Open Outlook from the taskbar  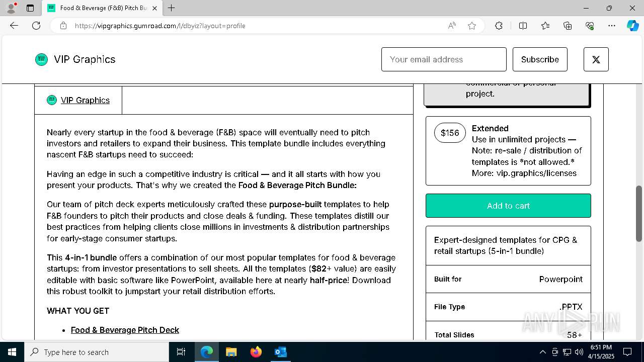click(280, 352)
